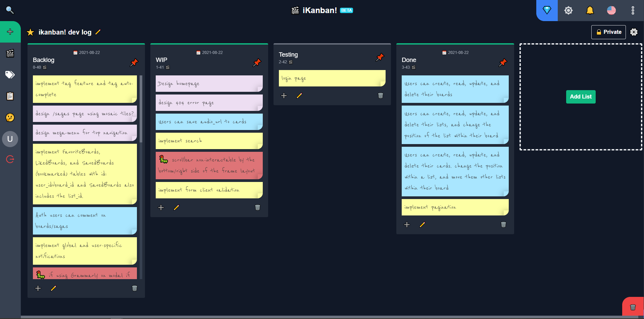Add a card to Backlog list
Screen dimensions: 644x319
point(38,288)
